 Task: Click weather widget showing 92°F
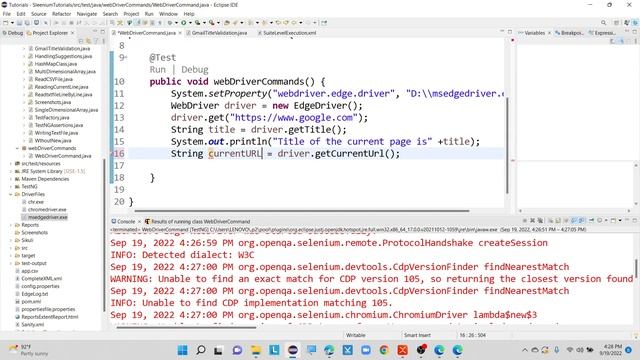pyautogui.click(x=29, y=350)
